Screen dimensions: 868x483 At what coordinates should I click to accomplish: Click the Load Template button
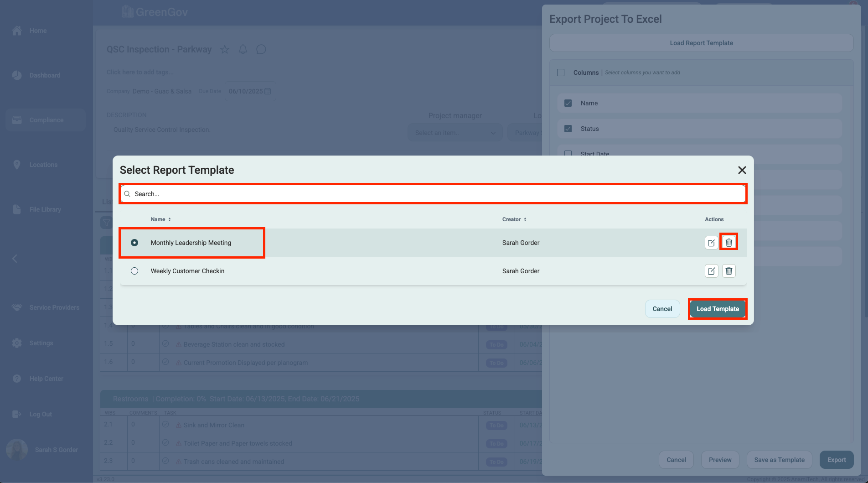point(718,309)
